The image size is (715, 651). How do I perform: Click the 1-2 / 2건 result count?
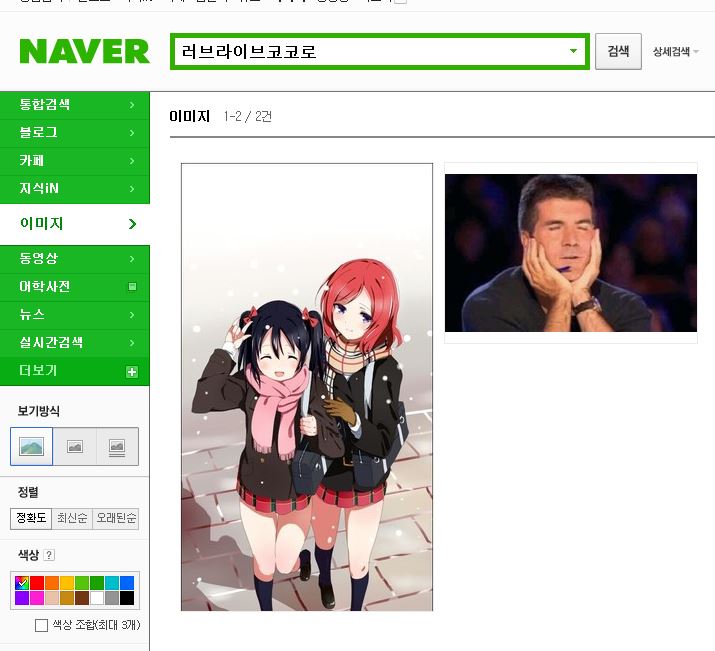[248, 117]
